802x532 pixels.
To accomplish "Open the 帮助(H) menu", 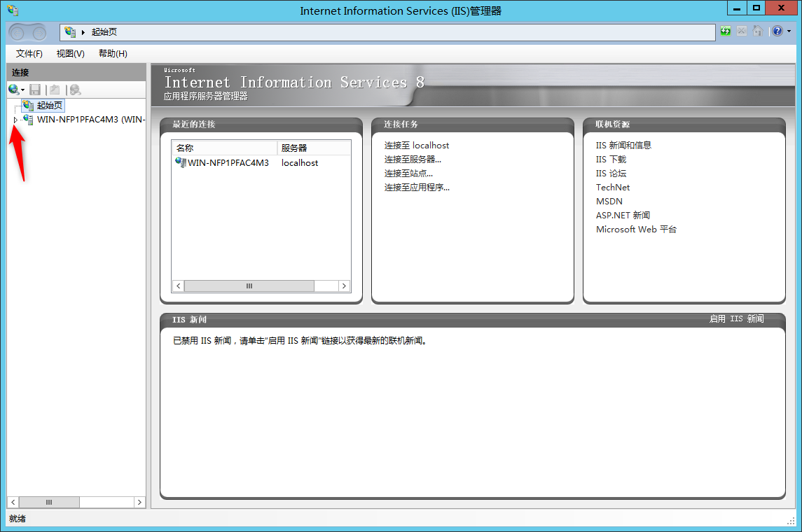I will [113, 54].
